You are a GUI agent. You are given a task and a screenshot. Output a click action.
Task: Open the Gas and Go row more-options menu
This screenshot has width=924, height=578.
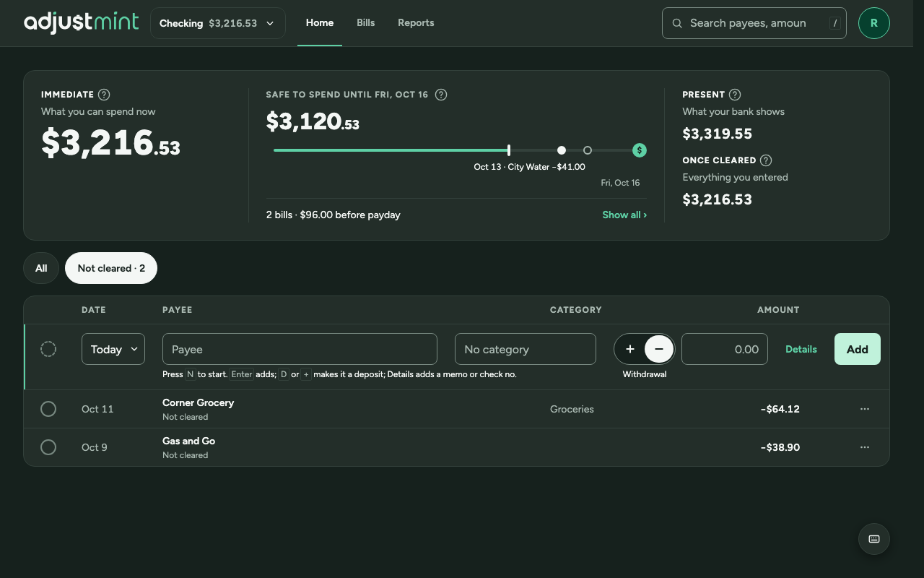865,447
